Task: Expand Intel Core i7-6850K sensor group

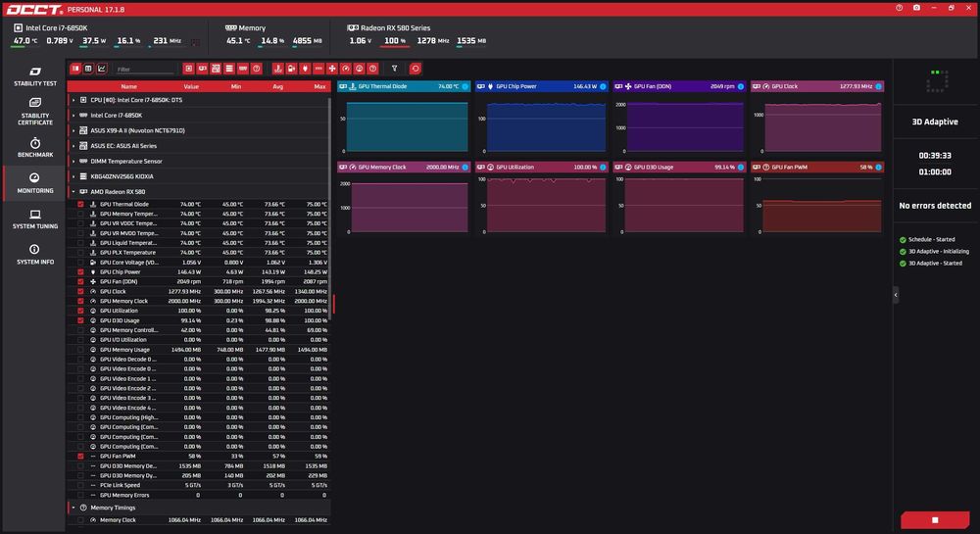Action: 73,116
